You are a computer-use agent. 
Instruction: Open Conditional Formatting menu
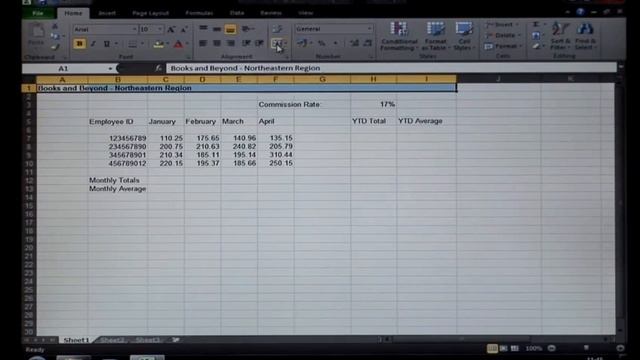coord(399,36)
